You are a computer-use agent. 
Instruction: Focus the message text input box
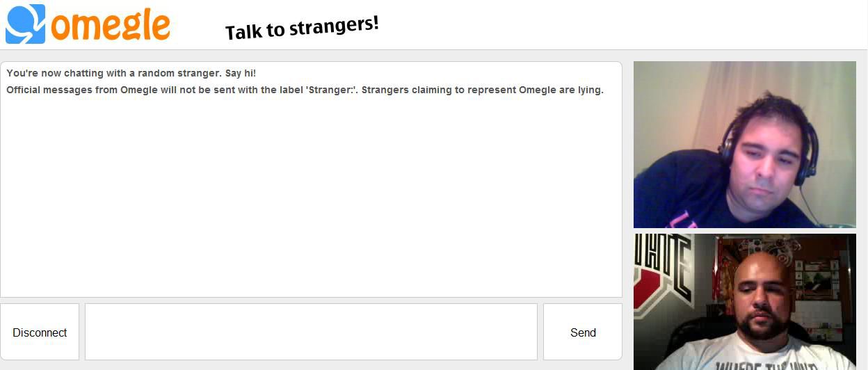click(311, 332)
